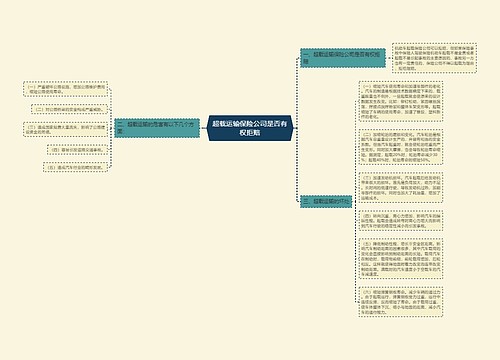Viewport: 500px width, 360px height.
Task: Select right leaf (五) about reduced braking performance
Action: [401, 259]
